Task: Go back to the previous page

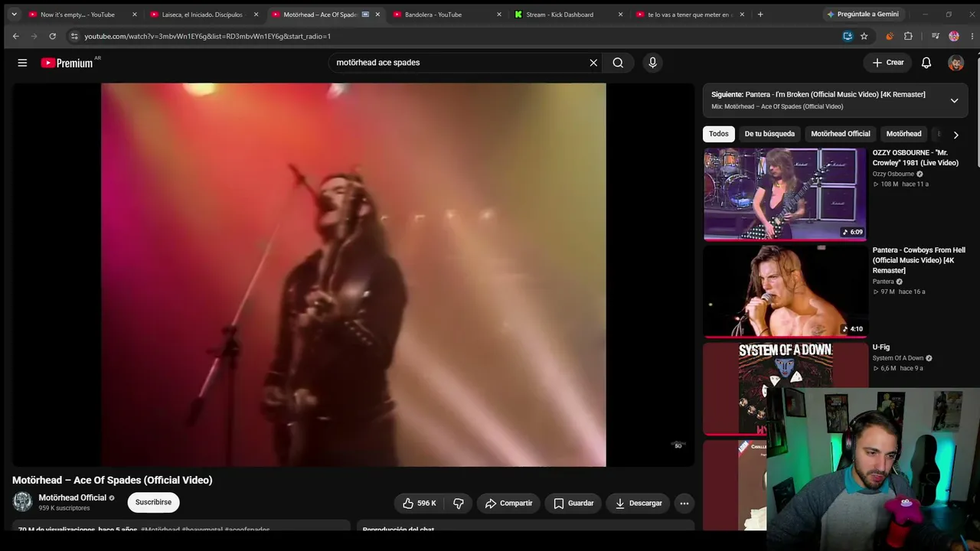Action: tap(15, 36)
